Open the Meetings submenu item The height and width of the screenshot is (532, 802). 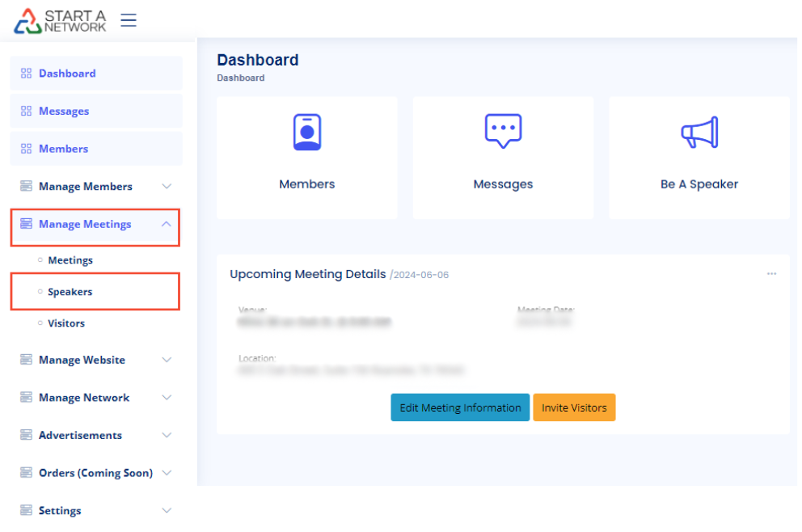click(70, 260)
